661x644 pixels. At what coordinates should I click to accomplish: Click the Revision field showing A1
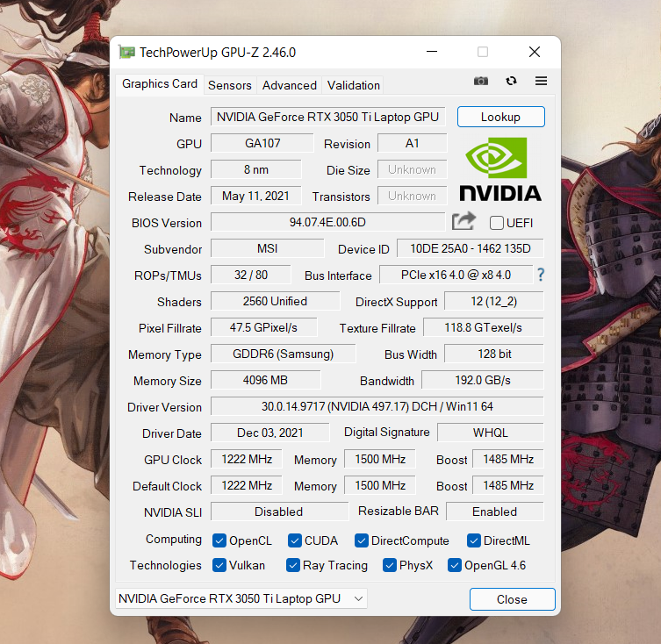[413, 143]
